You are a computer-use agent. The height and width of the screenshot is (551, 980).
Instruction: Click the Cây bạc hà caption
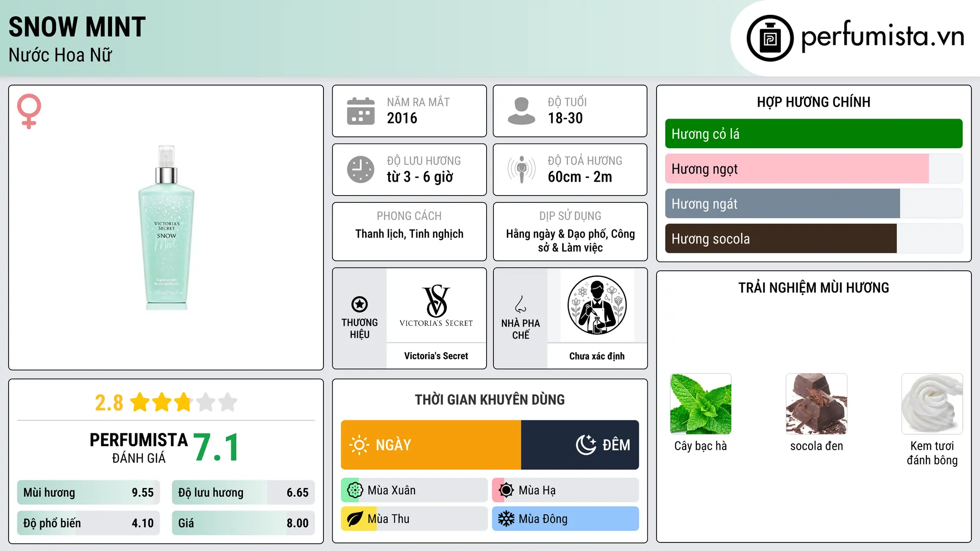click(x=701, y=446)
